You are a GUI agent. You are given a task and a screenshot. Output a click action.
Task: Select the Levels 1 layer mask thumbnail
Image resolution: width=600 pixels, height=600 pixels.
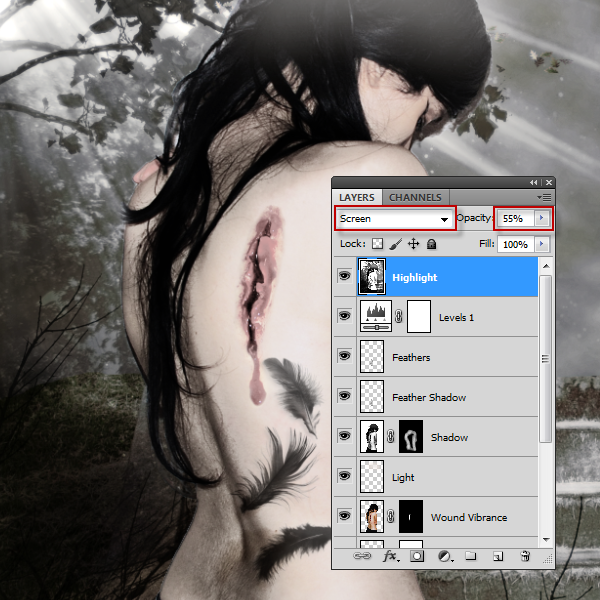tap(419, 316)
